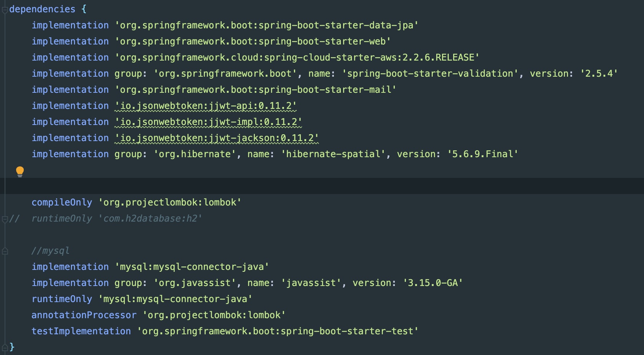Click 'mysql:mysql-connector-java' on implementation line
This screenshot has width=644, height=355.
point(192,267)
